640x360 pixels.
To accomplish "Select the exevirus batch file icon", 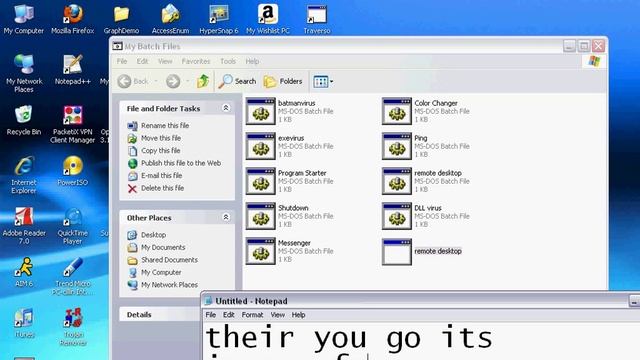I will [261, 146].
